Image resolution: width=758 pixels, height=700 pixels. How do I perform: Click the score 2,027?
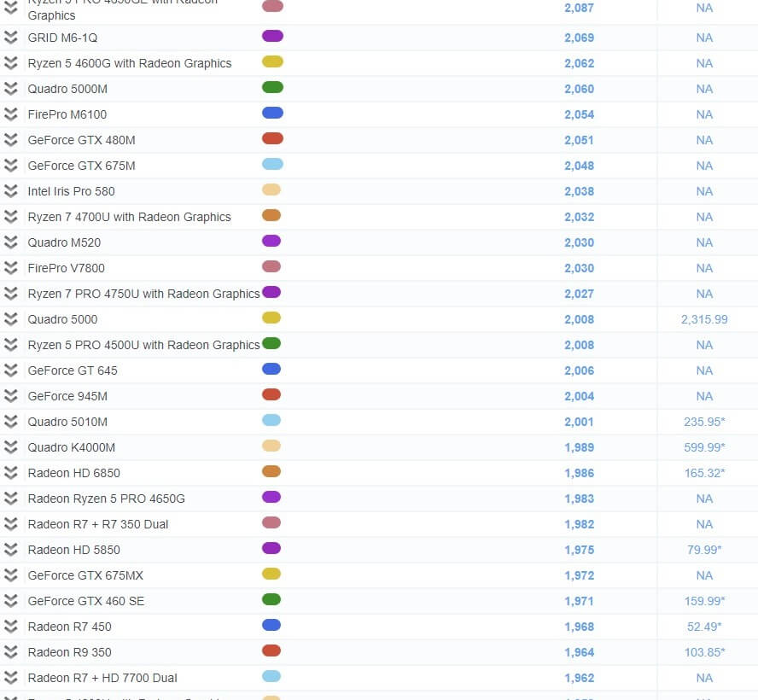coord(579,294)
